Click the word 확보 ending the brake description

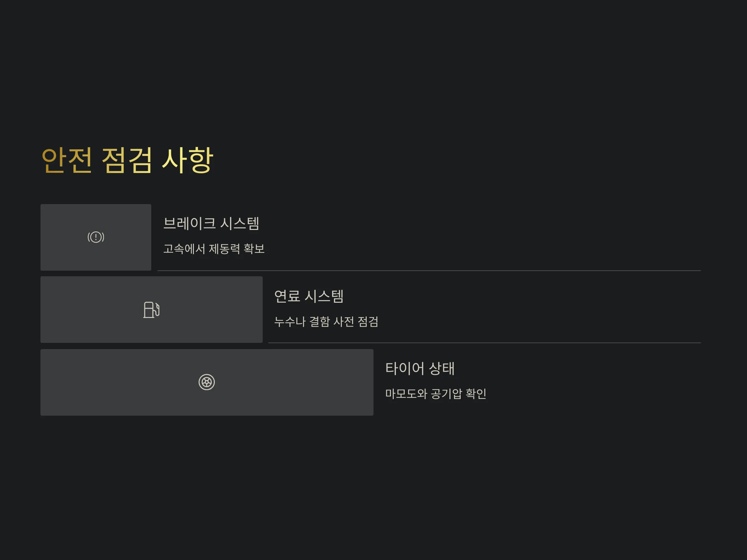tap(254, 249)
